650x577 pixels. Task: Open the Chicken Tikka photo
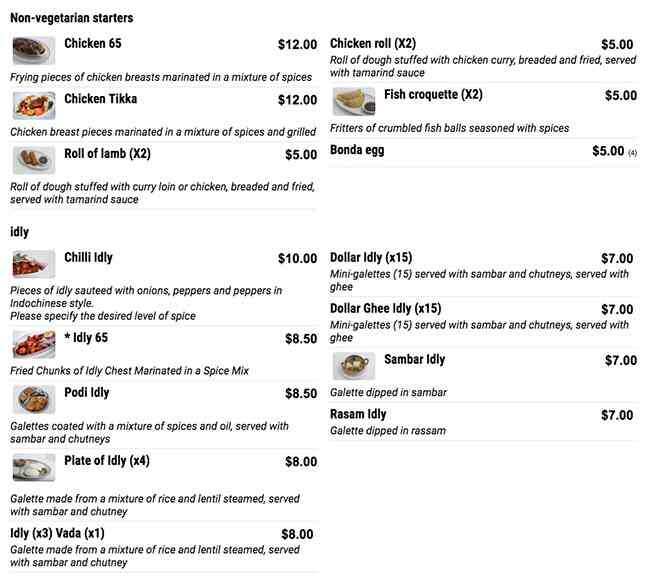click(33, 105)
